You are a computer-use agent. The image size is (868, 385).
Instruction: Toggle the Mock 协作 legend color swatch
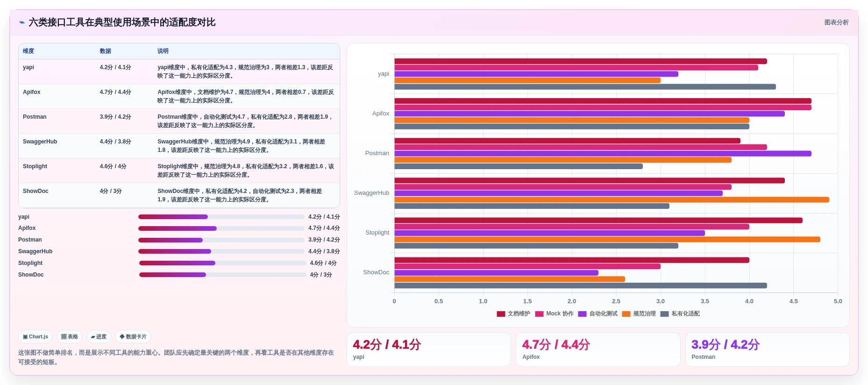(x=539, y=314)
